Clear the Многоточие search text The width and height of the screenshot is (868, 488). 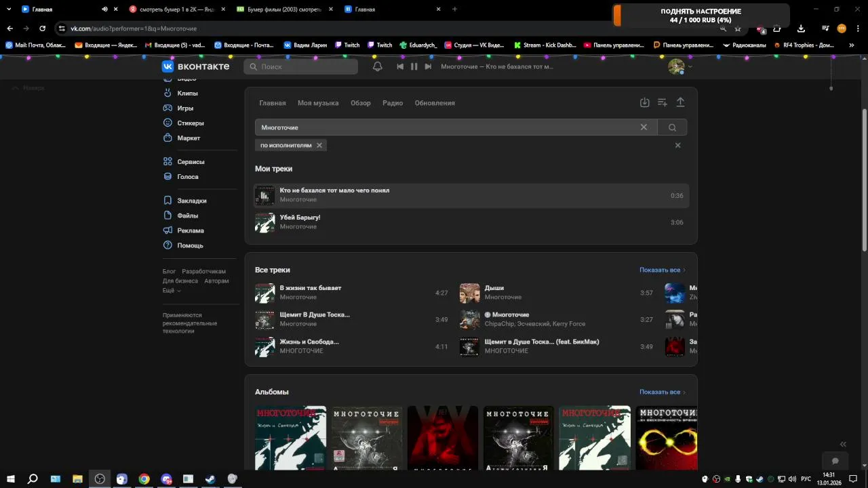pos(644,127)
